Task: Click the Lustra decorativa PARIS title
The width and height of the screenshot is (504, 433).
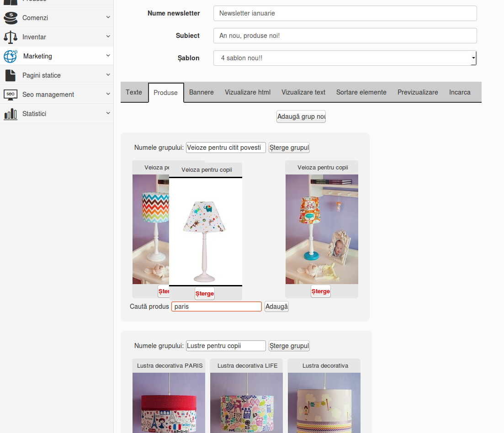Action: pos(170,366)
